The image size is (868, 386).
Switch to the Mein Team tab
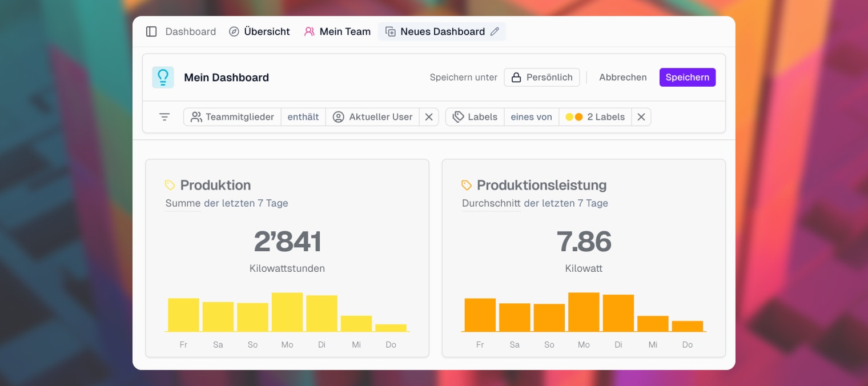[x=337, y=31]
